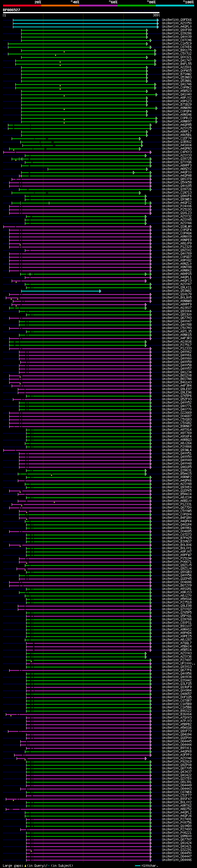Select the UniRef100_Q41746 label
Image resolution: width=197 pixels, height=868 pixels.
click(176, 84)
